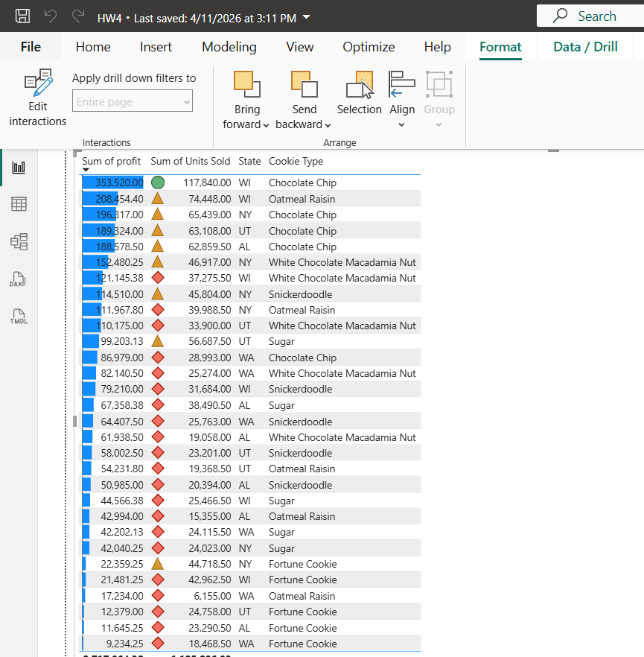This screenshot has height=657, width=644.
Task: Click the profit value 86,979.00
Action: click(x=122, y=358)
